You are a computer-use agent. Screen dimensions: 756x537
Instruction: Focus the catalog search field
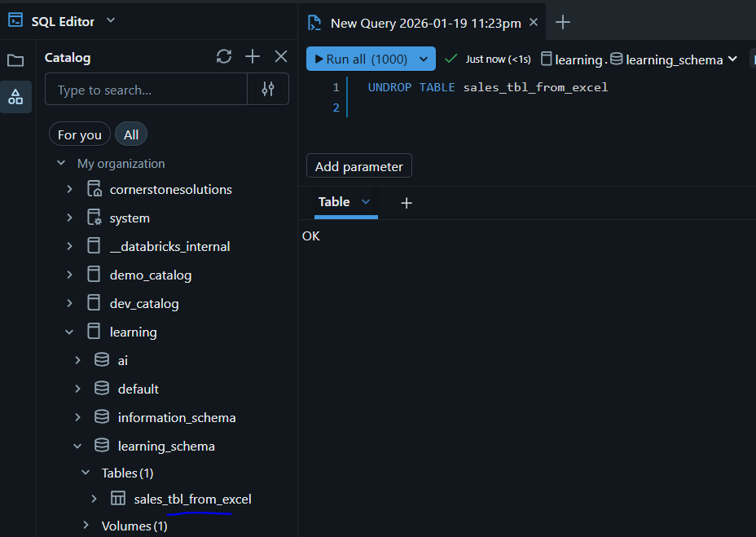147,90
